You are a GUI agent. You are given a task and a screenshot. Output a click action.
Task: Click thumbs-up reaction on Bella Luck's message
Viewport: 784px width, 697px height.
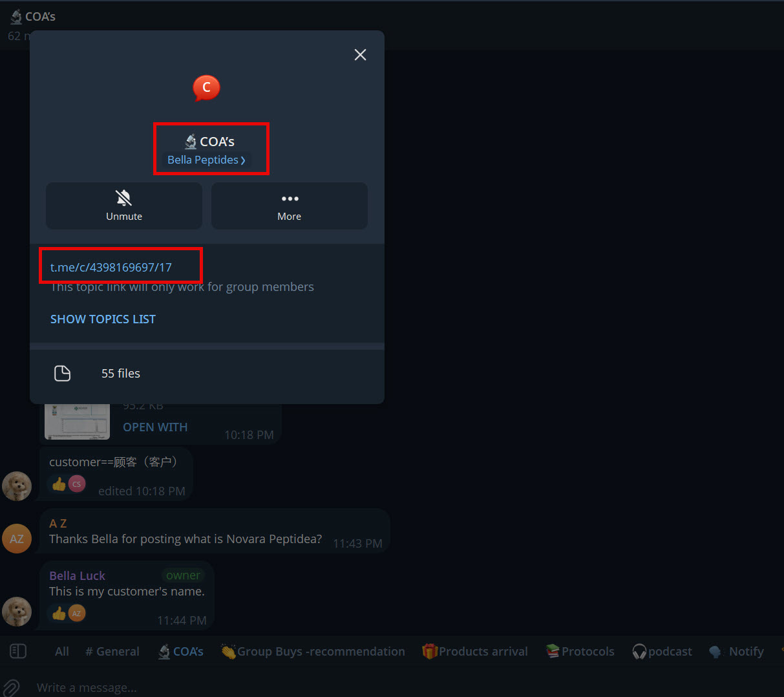pyautogui.click(x=59, y=613)
